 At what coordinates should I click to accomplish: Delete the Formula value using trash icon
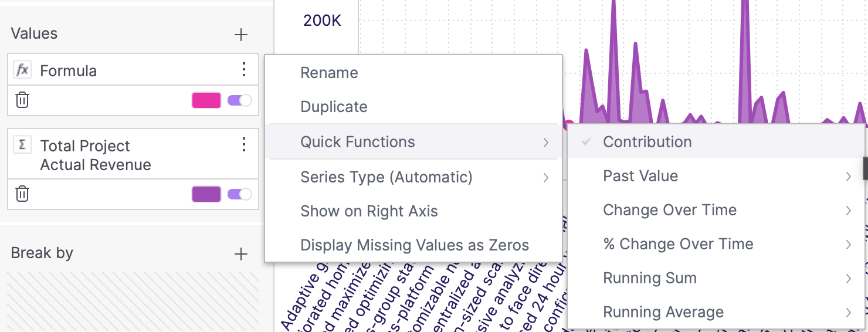tap(22, 100)
